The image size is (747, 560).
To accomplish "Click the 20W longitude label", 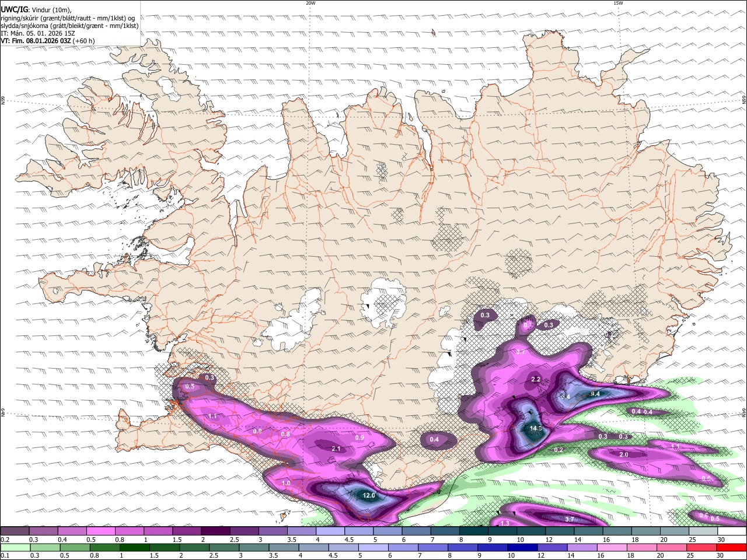I will pyautogui.click(x=310, y=2).
